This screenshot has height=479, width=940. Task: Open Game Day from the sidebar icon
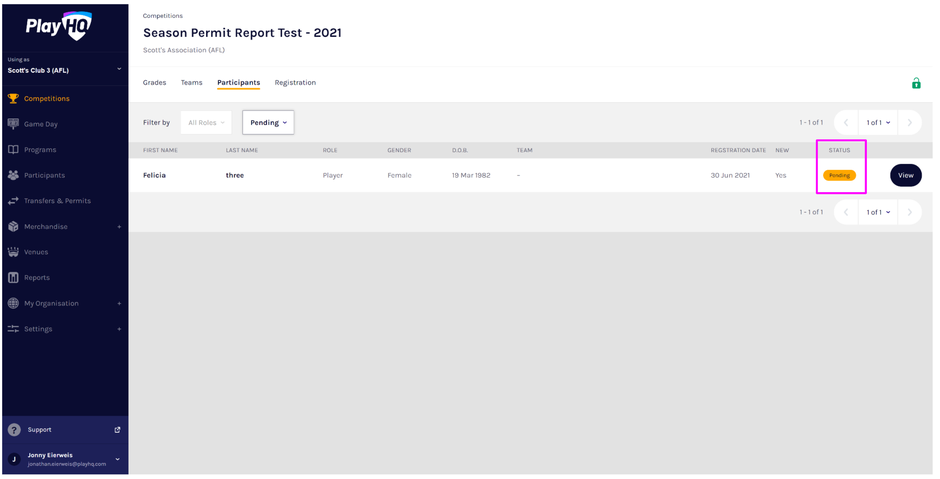(x=13, y=124)
